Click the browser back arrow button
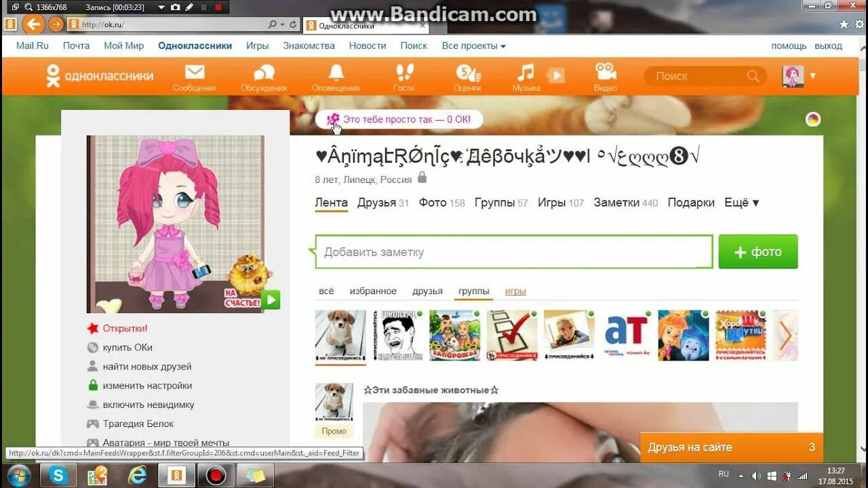The height and width of the screenshot is (488, 868). 34,24
